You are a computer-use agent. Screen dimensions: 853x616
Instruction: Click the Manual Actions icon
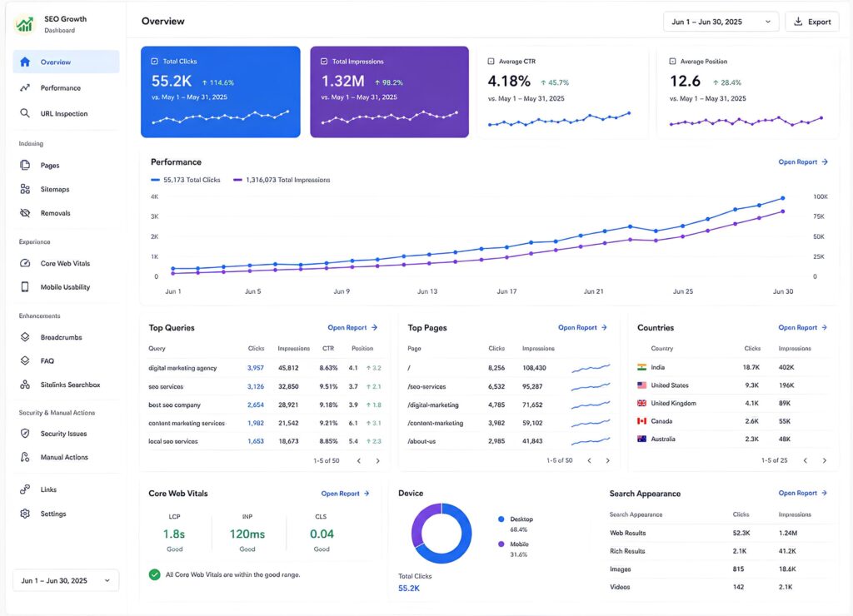25,457
